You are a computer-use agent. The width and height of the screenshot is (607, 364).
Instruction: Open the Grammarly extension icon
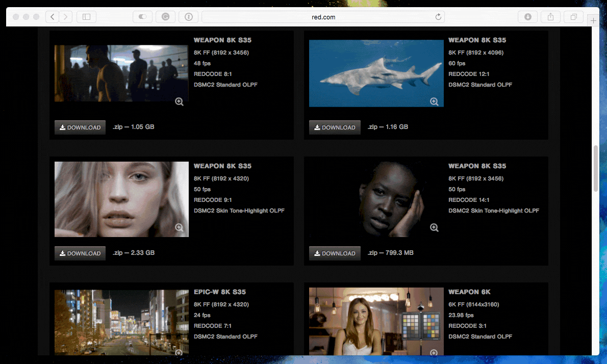point(165,17)
